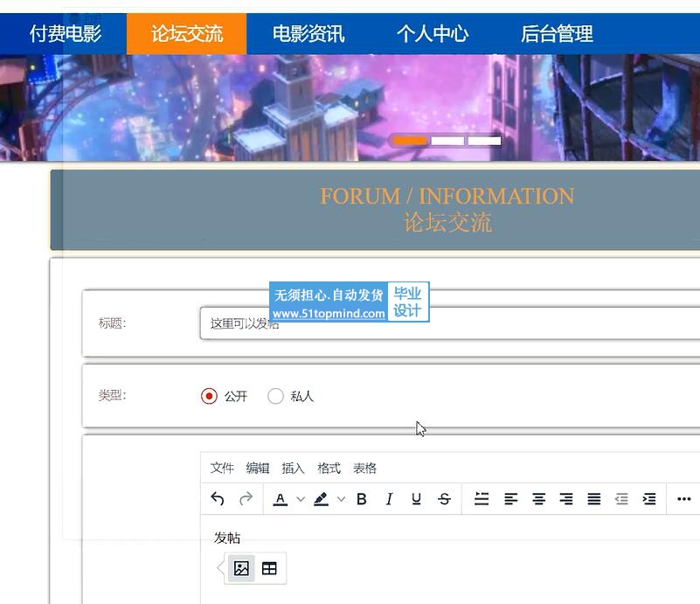Select the 公开 radio button
700x604 pixels.
(209, 396)
